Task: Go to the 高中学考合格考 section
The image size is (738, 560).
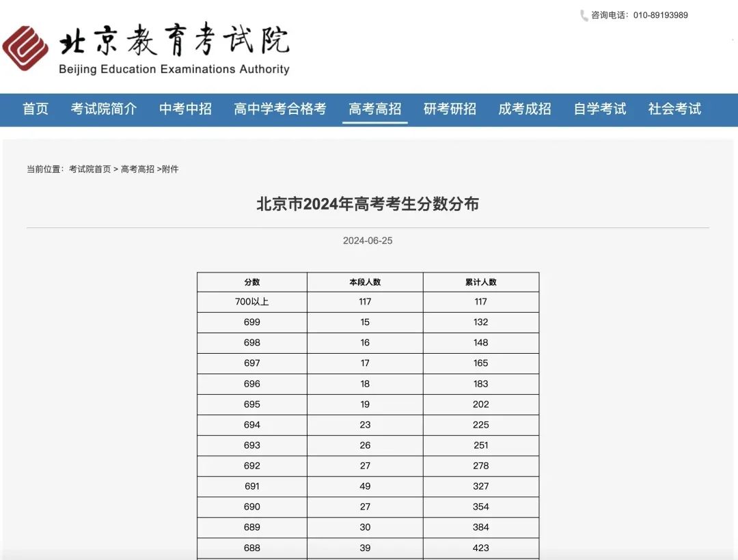Action: 280,109
